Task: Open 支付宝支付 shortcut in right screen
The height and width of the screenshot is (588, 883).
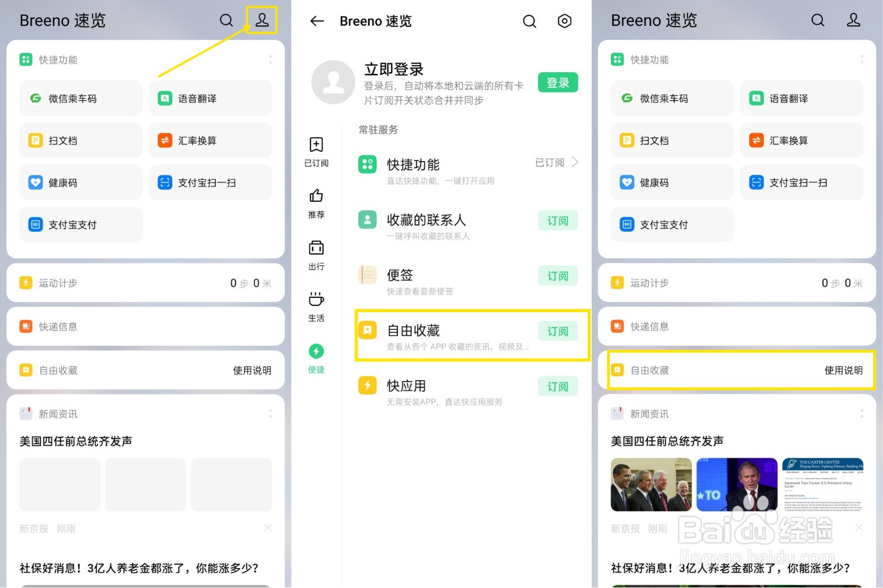Action: pos(672,224)
